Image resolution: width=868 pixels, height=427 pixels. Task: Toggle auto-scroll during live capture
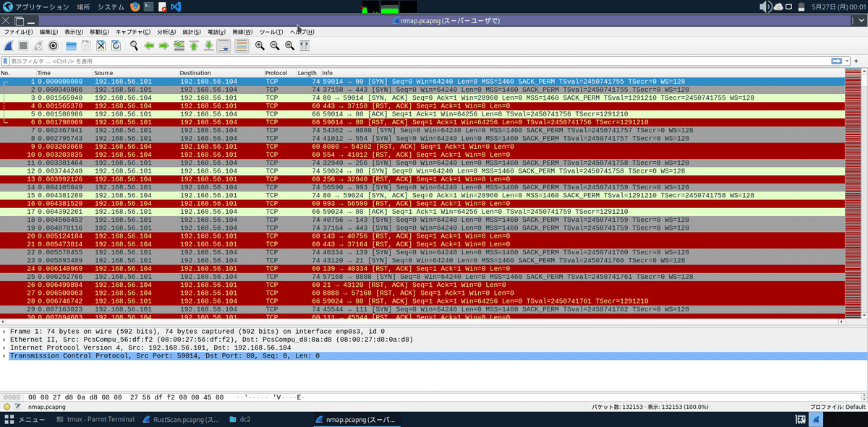224,46
